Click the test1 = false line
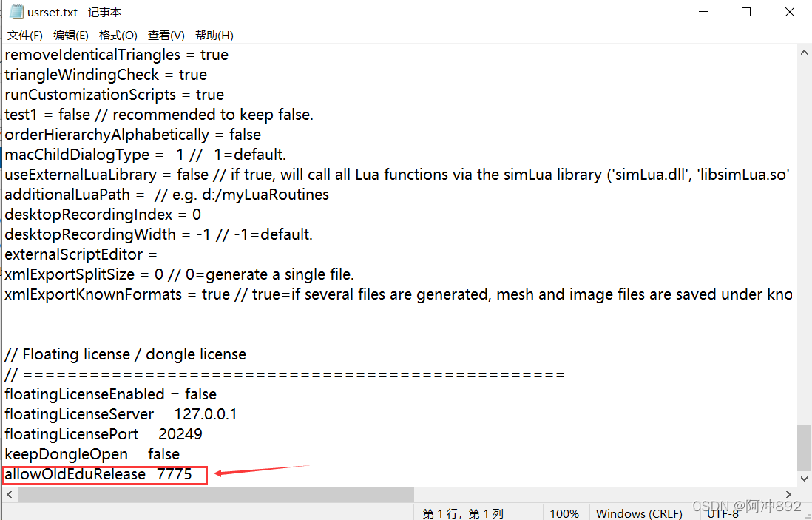Image resolution: width=812 pixels, height=520 pixels. tap(159, 115)
